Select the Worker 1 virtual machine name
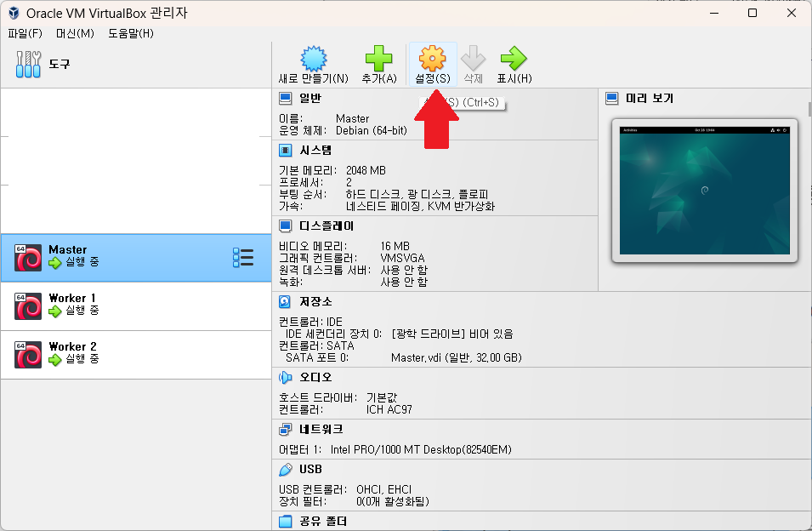The image size is (812, 531). (72, 299)
